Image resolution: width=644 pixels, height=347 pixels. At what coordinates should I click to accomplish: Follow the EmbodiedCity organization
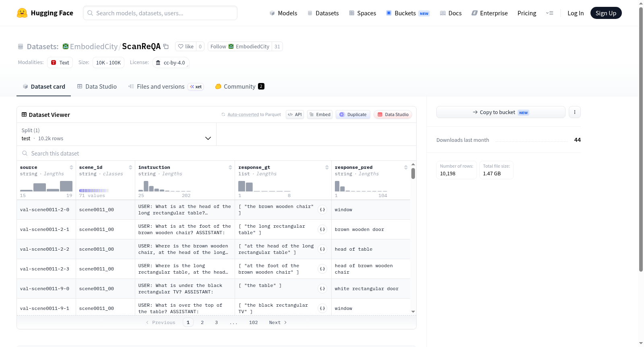point(240,46)
